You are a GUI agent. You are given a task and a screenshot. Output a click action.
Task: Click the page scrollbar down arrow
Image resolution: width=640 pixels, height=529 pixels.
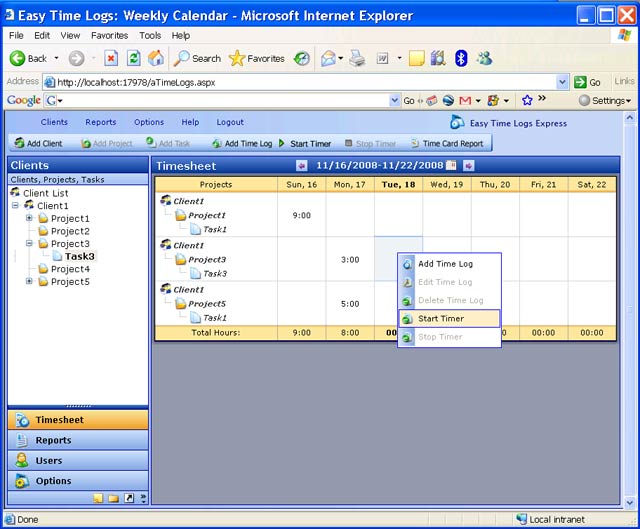(630, 502)
